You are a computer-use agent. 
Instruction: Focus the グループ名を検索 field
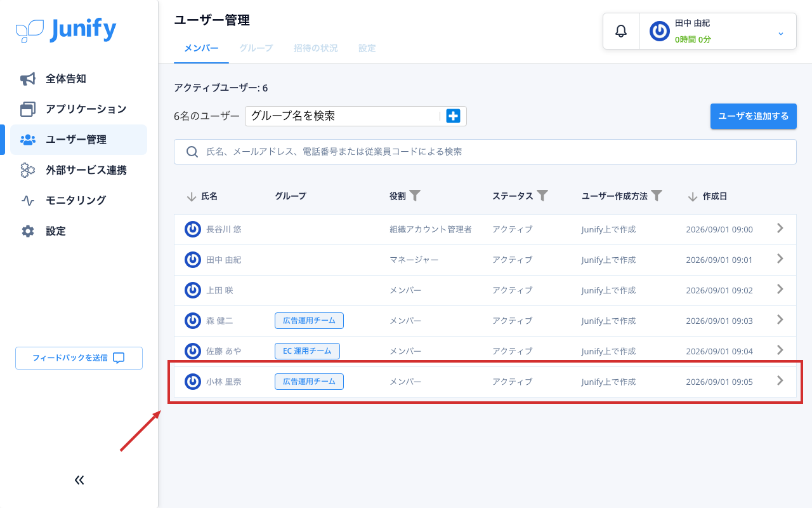point(343,116)
